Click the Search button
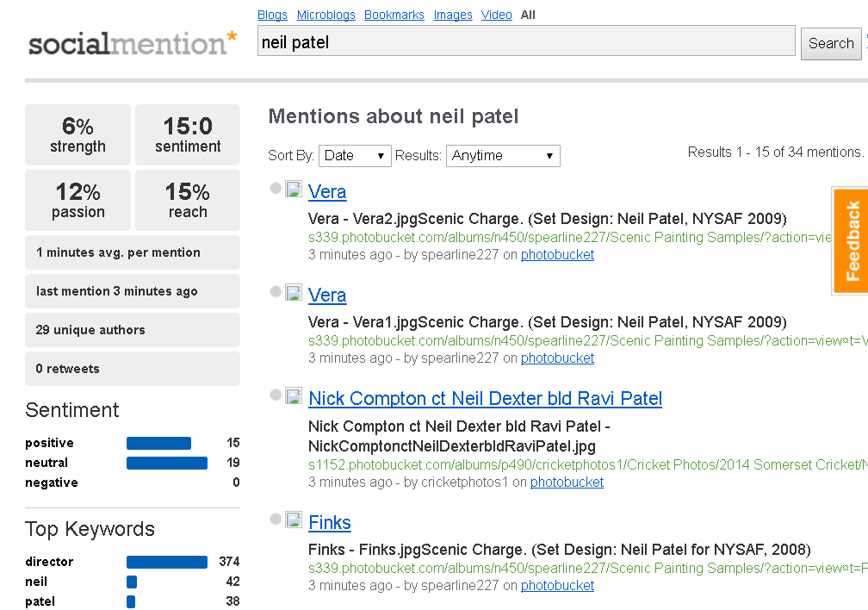Image resolution: width=868 pixels, height=610 pixels. tap(831, 43)
